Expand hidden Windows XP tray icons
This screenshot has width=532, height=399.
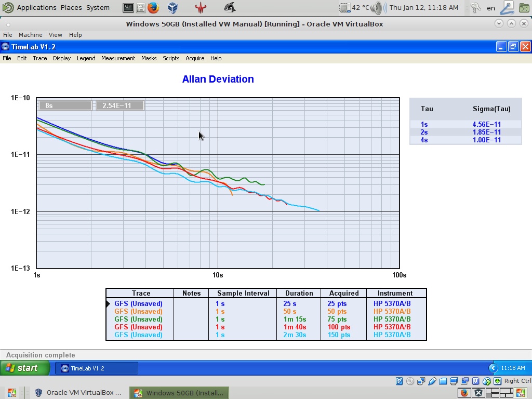[493, 368]
